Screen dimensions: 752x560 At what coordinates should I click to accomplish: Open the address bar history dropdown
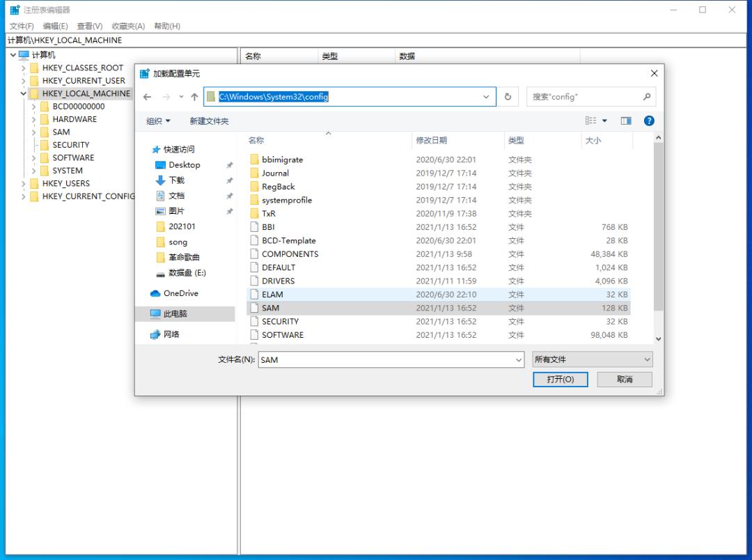coord(486,97)
